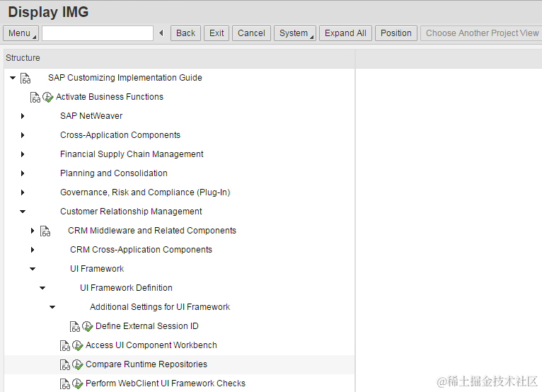This screenshot has width=542, height=392.
Task: Expand the Cross-Application Components node
Action: coord(23,135)
